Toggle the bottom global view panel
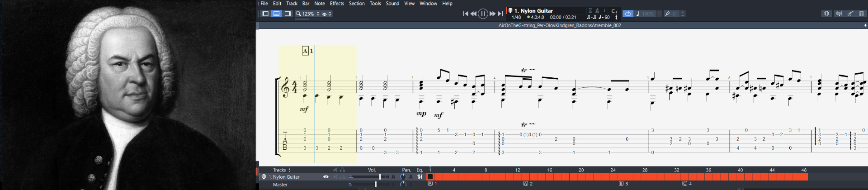This screenshot has height=190, width=868. [277, 14]
